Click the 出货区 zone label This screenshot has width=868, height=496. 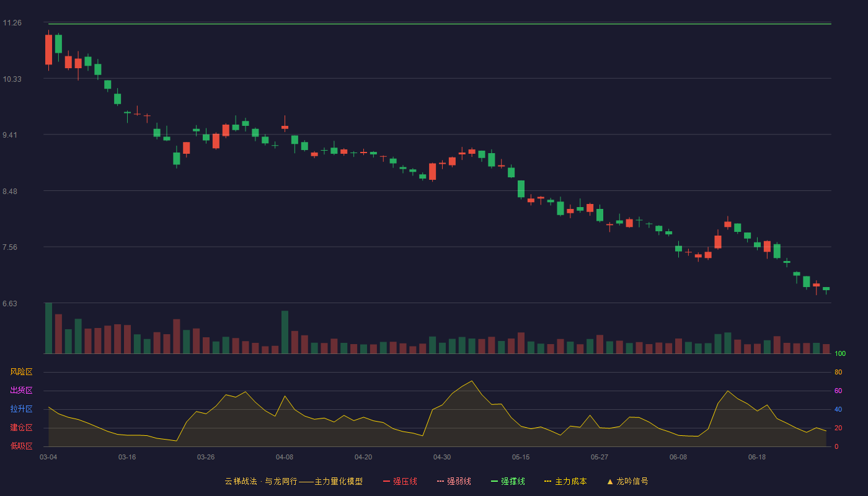21,391
